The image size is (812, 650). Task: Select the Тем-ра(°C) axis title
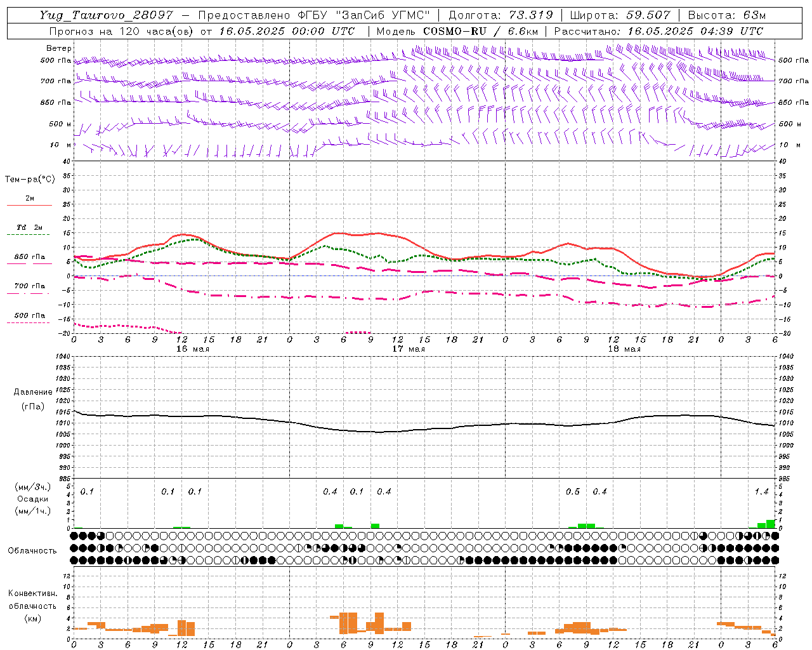click(x=30, y=180)
